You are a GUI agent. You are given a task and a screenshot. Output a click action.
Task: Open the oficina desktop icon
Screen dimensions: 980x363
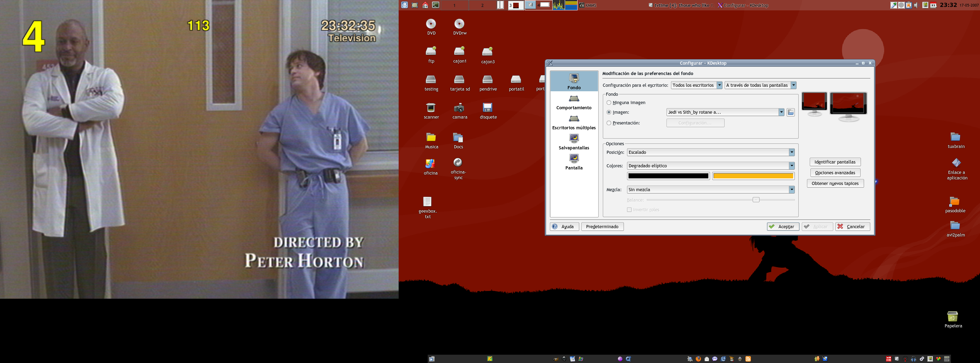[430, 167]
